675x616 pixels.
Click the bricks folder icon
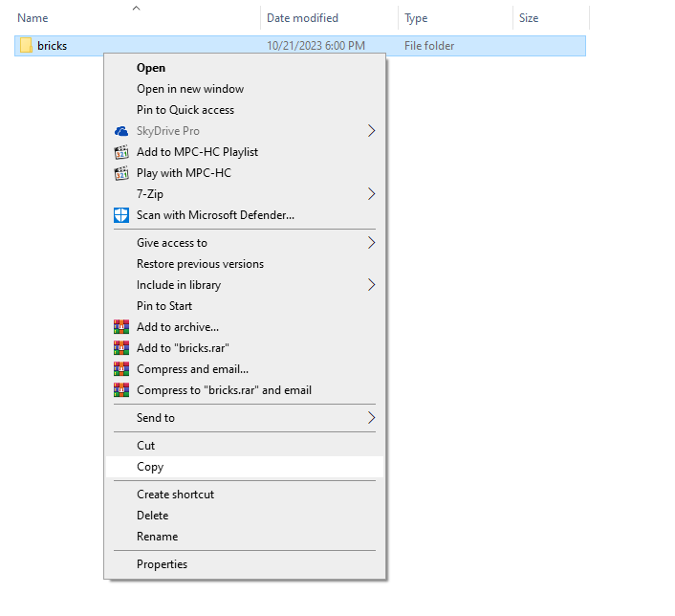point(26,46)
